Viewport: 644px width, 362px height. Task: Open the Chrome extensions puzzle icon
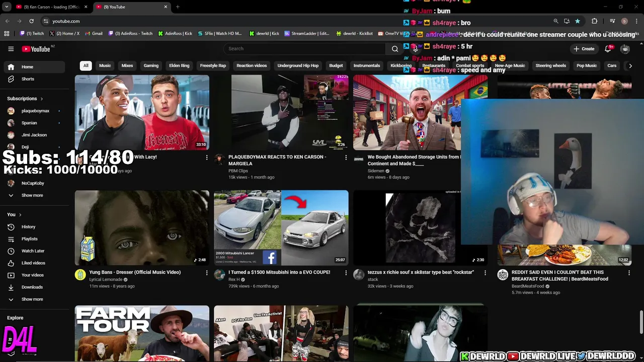coord(594,21)
